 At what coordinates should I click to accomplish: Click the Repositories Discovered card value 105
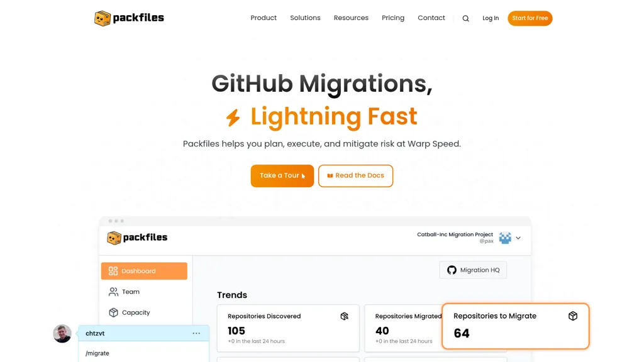236,331
